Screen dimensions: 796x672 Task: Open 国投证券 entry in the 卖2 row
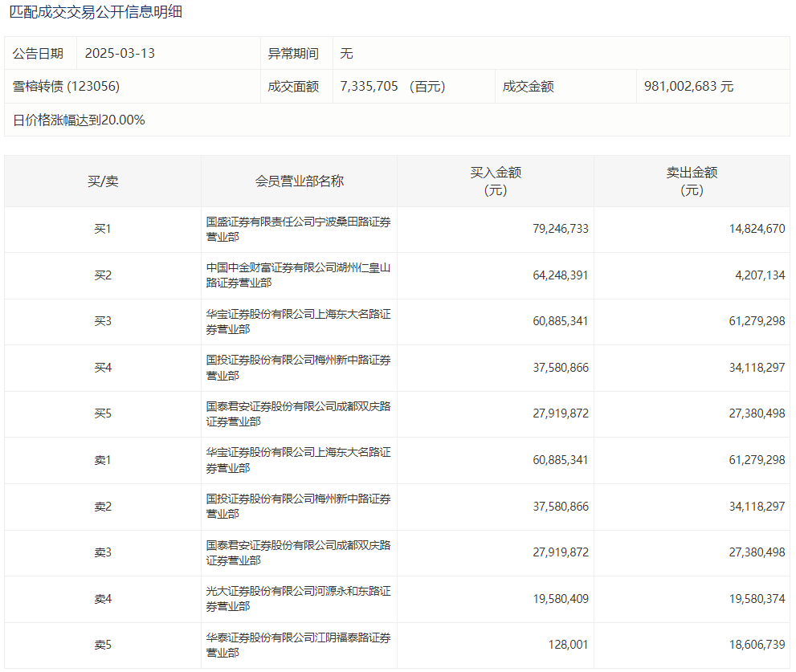tap(298, 507)
